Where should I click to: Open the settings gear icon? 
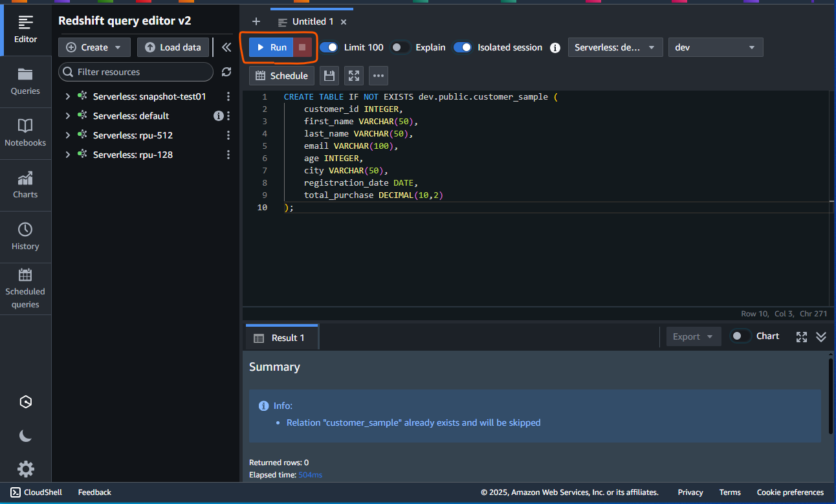coord(25,469)
